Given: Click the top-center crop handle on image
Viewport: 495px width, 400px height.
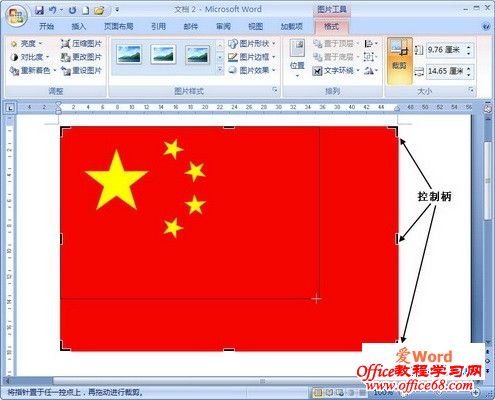Looking at the screenshot, I should [229, 128].
